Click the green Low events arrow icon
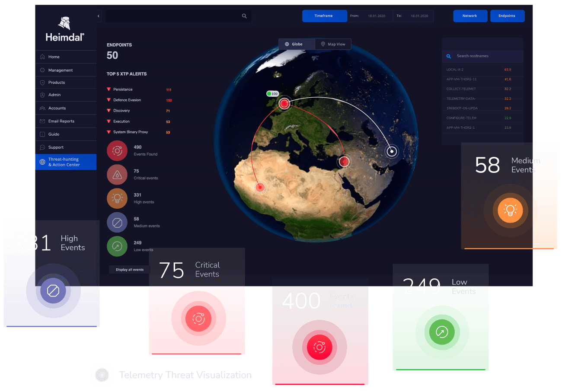This screenshot has width=562, height=392. (117, 246)
